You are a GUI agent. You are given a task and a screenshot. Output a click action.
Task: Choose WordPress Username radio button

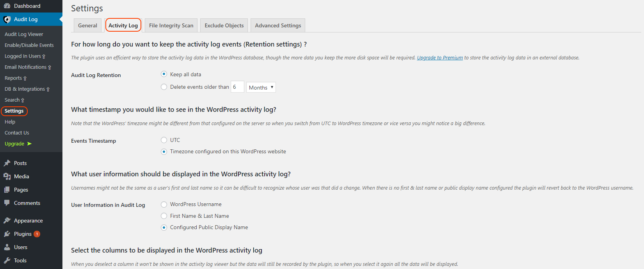point(164,204)
